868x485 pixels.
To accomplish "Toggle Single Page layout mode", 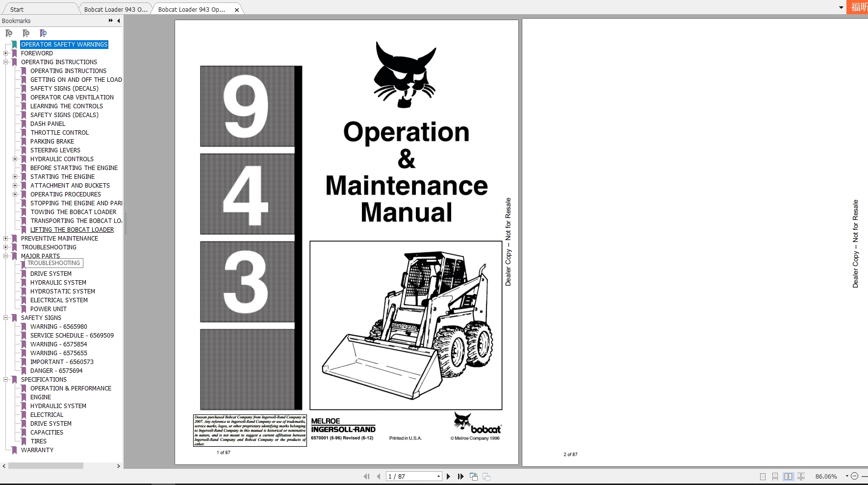I will click(763, 476).
